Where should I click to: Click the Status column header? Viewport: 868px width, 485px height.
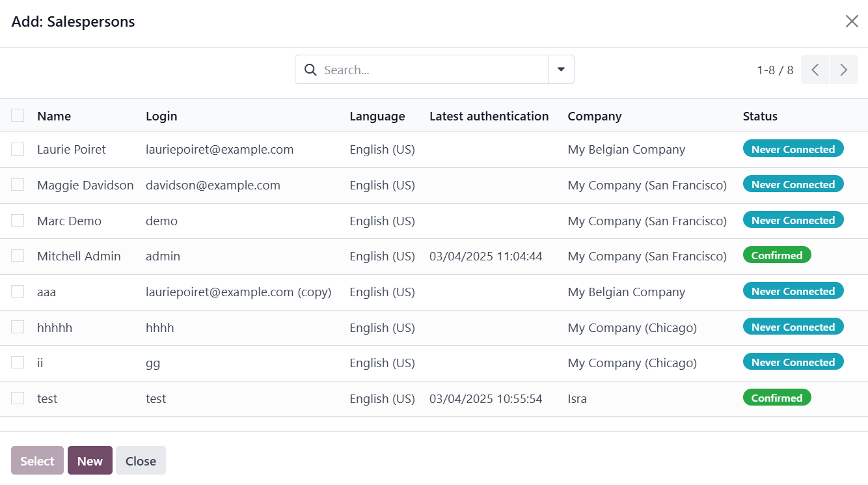[x=760, y=117]
